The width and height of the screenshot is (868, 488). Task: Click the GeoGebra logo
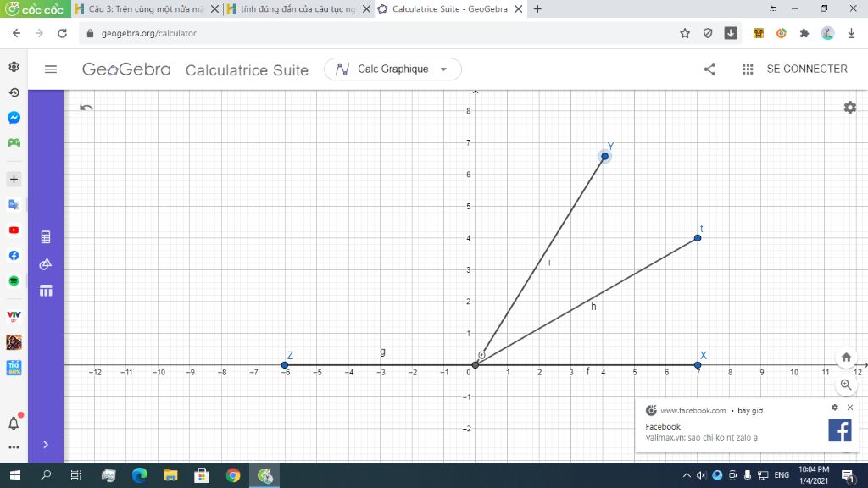coord(126,69)
